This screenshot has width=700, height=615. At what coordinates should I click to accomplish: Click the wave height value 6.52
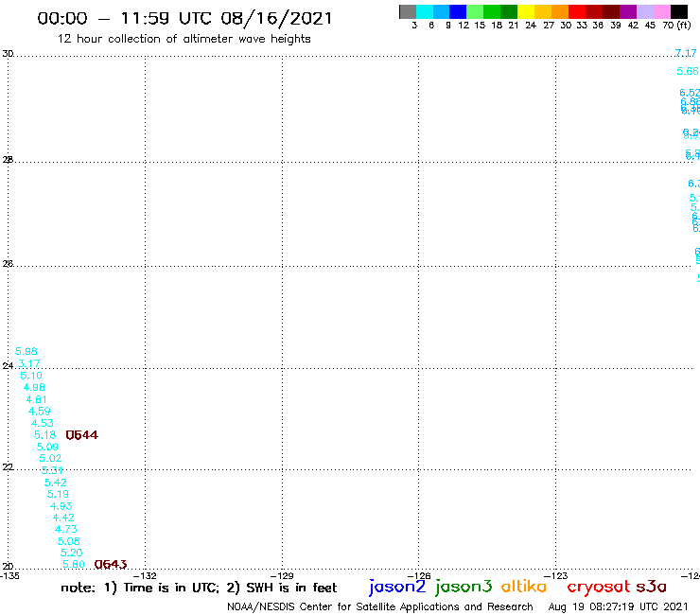click(690, 93)
